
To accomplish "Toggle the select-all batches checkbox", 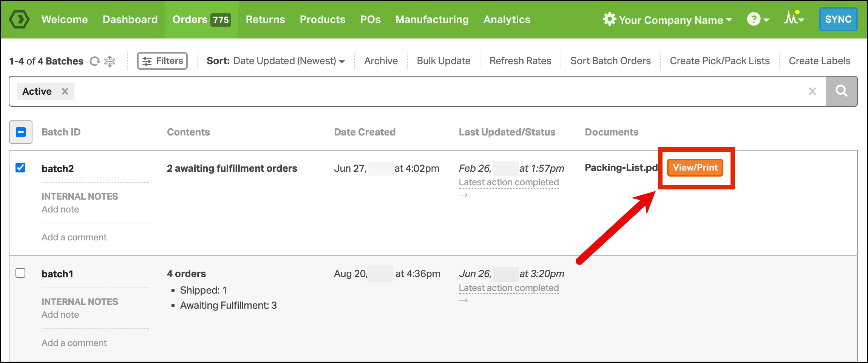I will 21,132.
